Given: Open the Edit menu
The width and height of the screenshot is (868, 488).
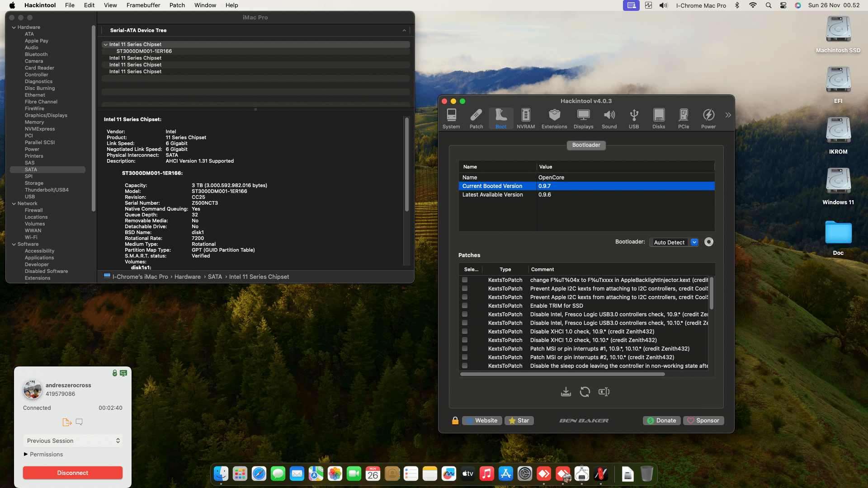Looking at the screenshot, I should point(89,5).
